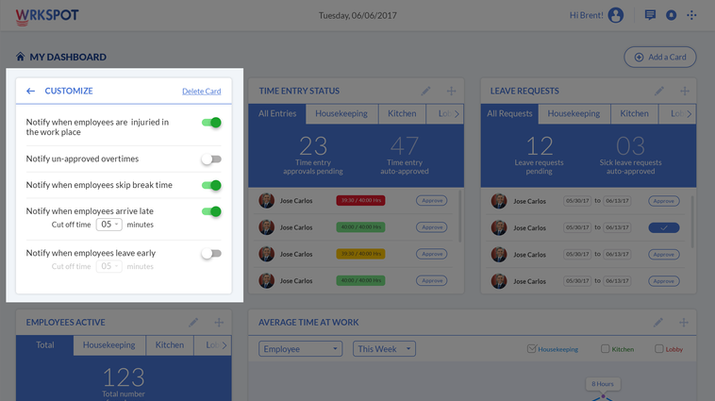Edit the Time Entry Status card pencil

pos(425,91)
